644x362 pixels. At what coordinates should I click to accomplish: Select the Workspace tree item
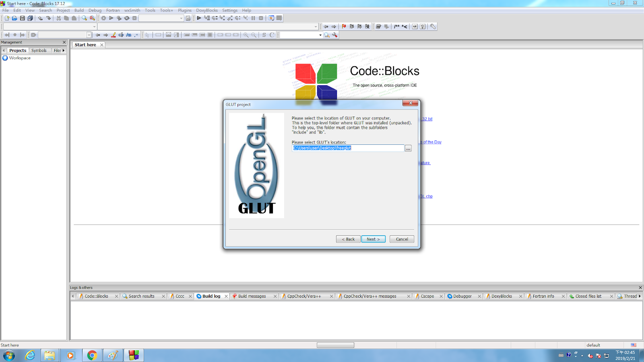pyautogui.click(x=20, y=58)
